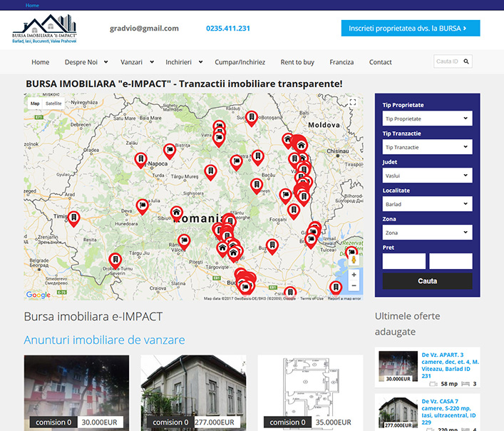Click the black Cauta search button
The image size is (504, 431).
coord(427,281)
